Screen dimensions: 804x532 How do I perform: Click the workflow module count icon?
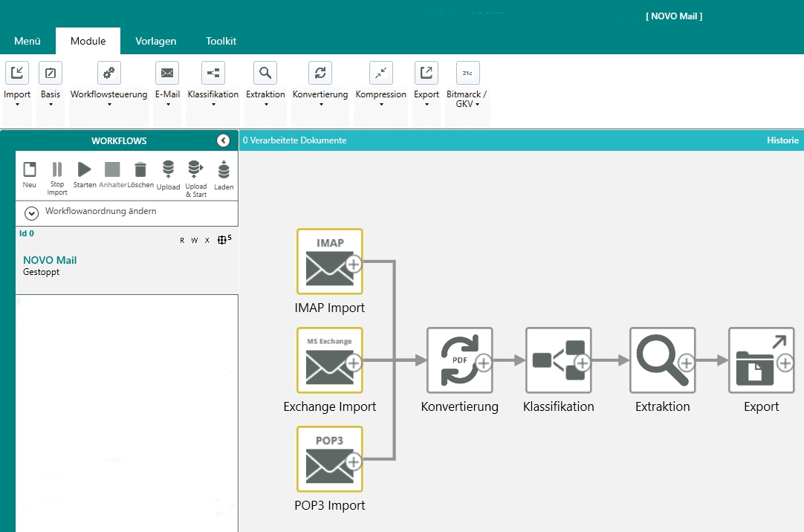224,239
